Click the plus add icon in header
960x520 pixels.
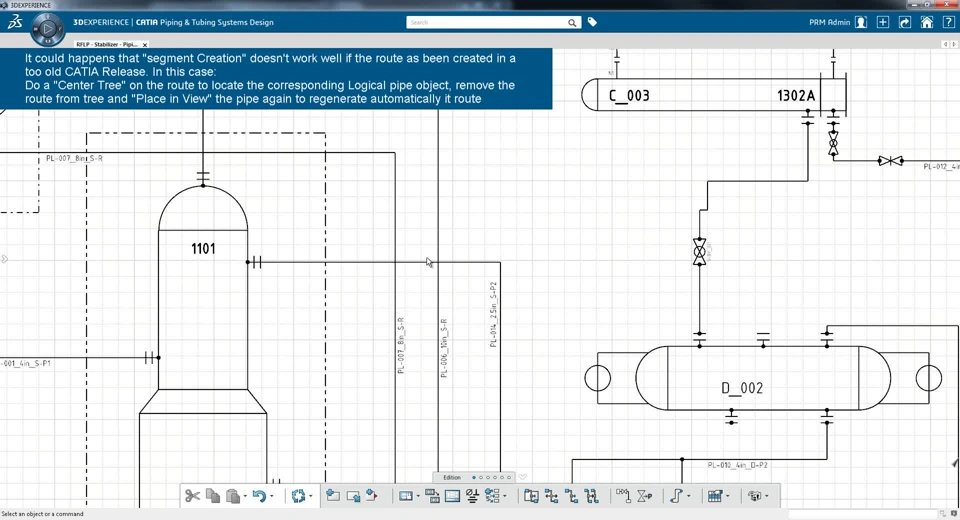coord(883,22)
